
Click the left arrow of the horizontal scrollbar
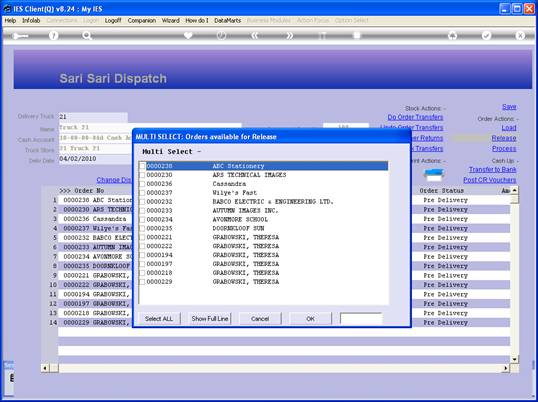tap(45, 368)
